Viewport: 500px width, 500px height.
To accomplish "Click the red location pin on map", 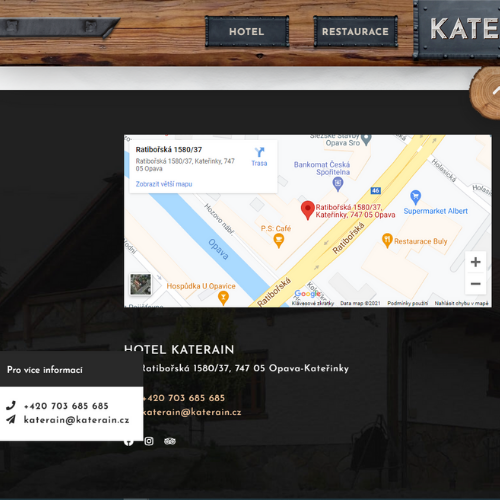I will click(x=308, y=210).
